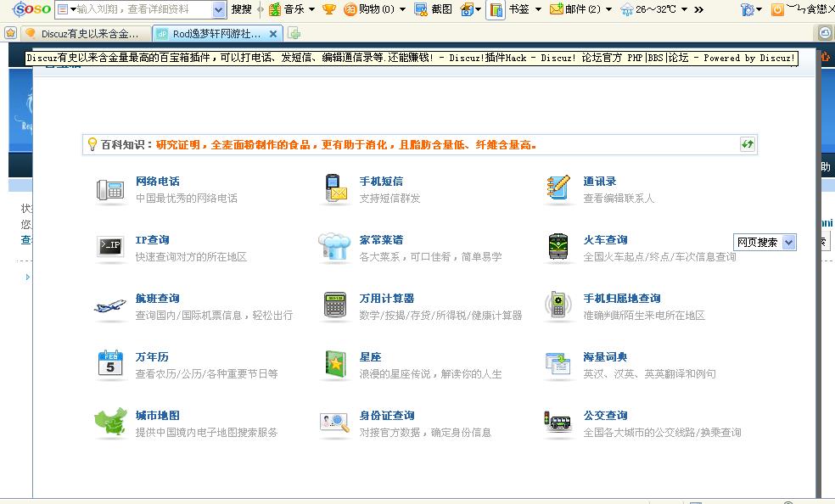Image resolution: width=835 pixels, height=504 pixels.
Task: Click the SOSO logo in the toolbar
Action: [31, 9]
